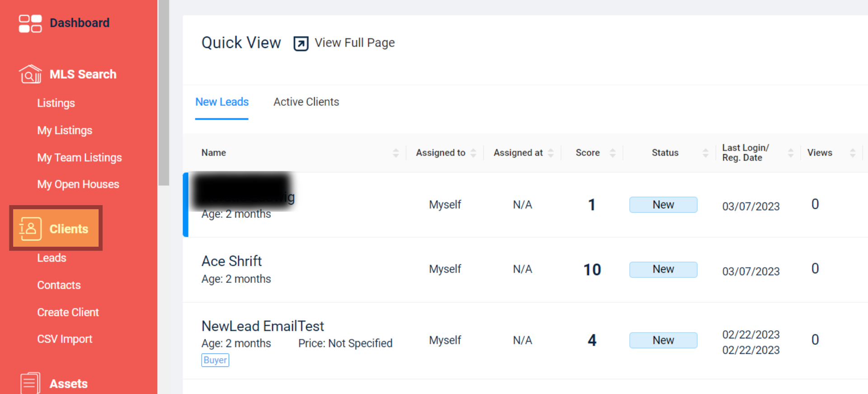Click New status badge for Ace Shrift
Screen dimensions: 868x394
coord(663,269)
